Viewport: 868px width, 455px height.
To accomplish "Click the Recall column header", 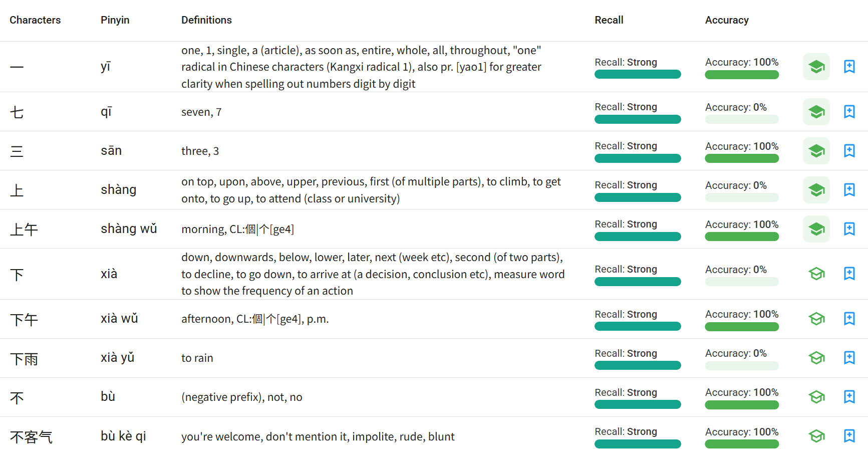I will [609, 20].
